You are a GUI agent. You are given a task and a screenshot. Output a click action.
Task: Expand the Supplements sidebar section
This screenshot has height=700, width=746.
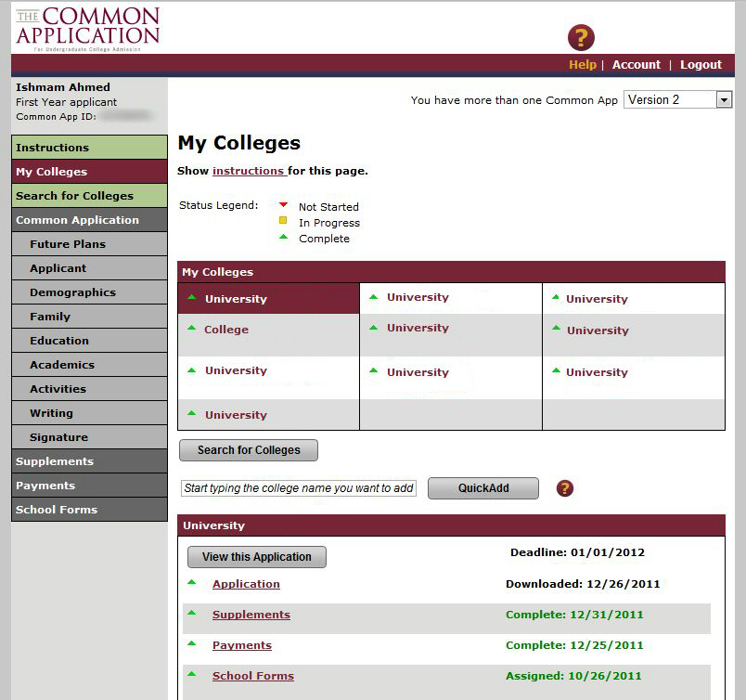pyautogui.click(x=89, y=461)
